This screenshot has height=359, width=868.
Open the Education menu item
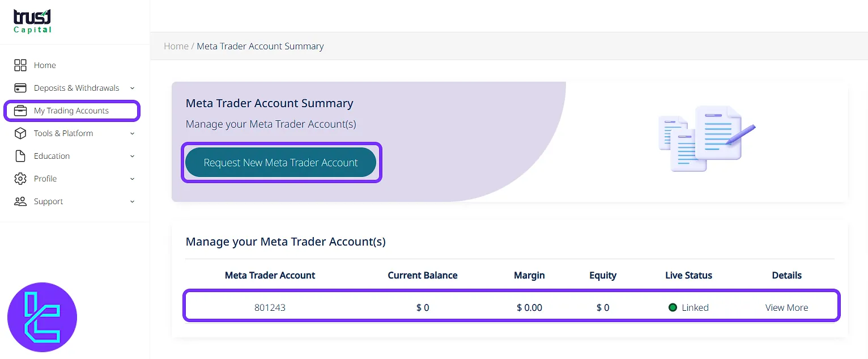(x=52, y=156)
